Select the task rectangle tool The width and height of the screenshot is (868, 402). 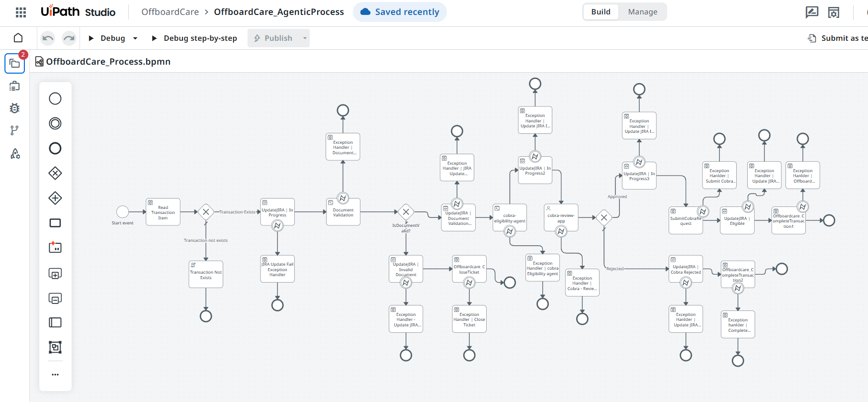tap(55, 223)
